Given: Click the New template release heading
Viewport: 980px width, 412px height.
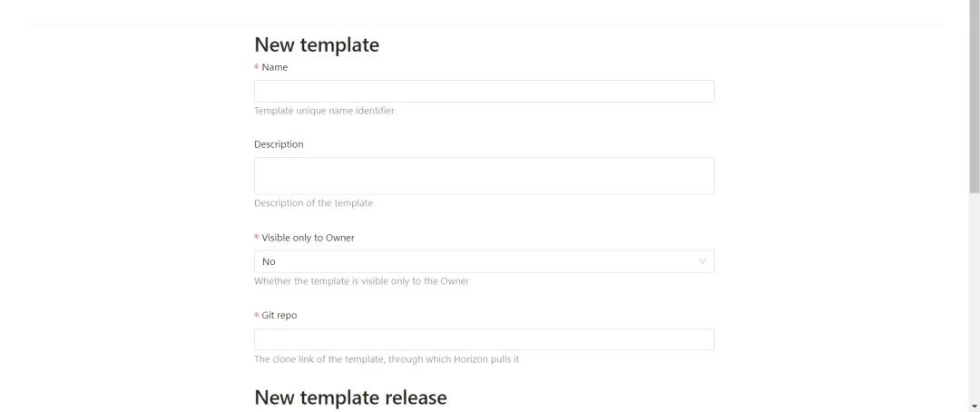Looking at the screenshot, I should point(350,397).
